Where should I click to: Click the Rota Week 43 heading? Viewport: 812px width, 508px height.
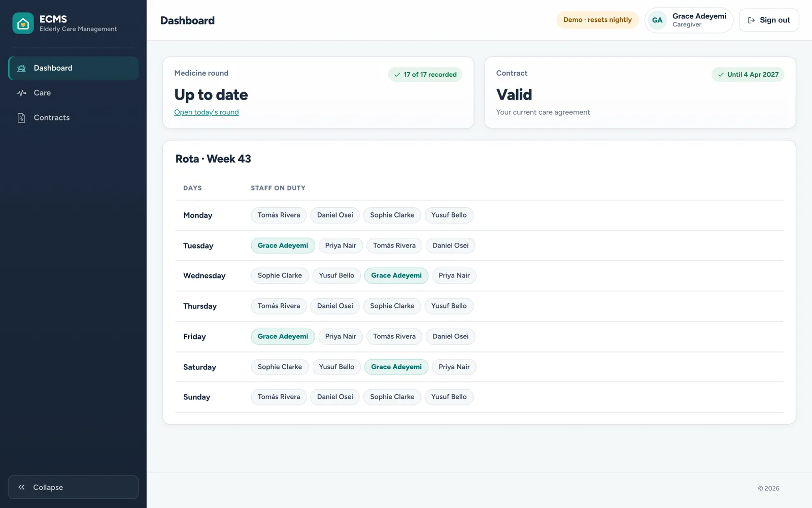point(213,159)
